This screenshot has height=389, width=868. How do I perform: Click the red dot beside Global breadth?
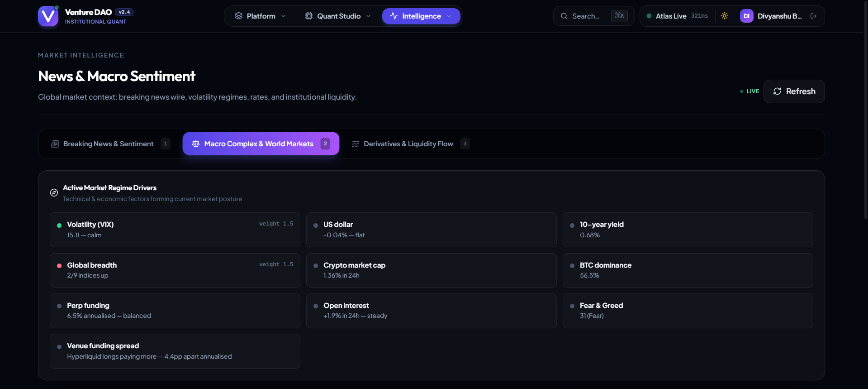[59, 266]
